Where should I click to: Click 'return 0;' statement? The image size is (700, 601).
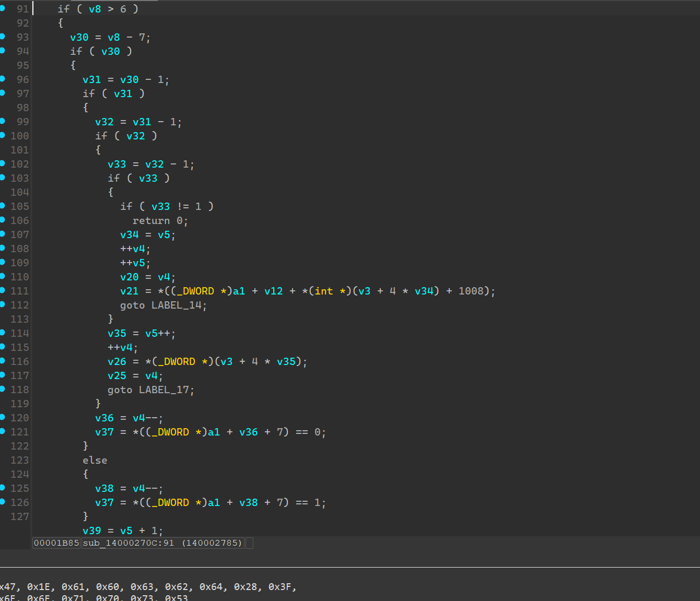point(160,220)
